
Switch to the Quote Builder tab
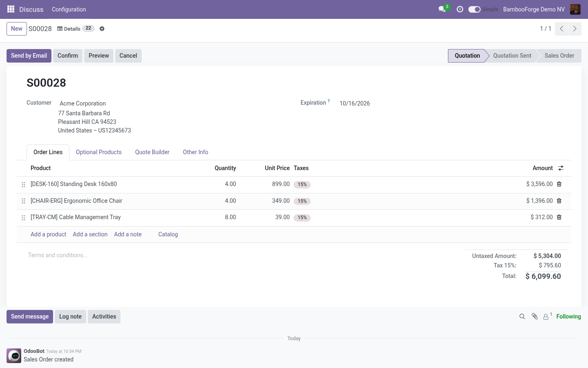(152, 152)
